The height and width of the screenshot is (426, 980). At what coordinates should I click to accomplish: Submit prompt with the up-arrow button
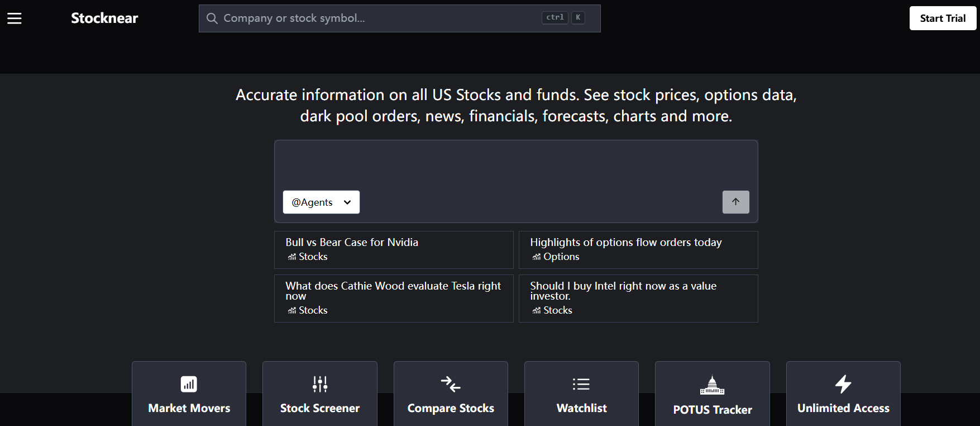[735, 202]
